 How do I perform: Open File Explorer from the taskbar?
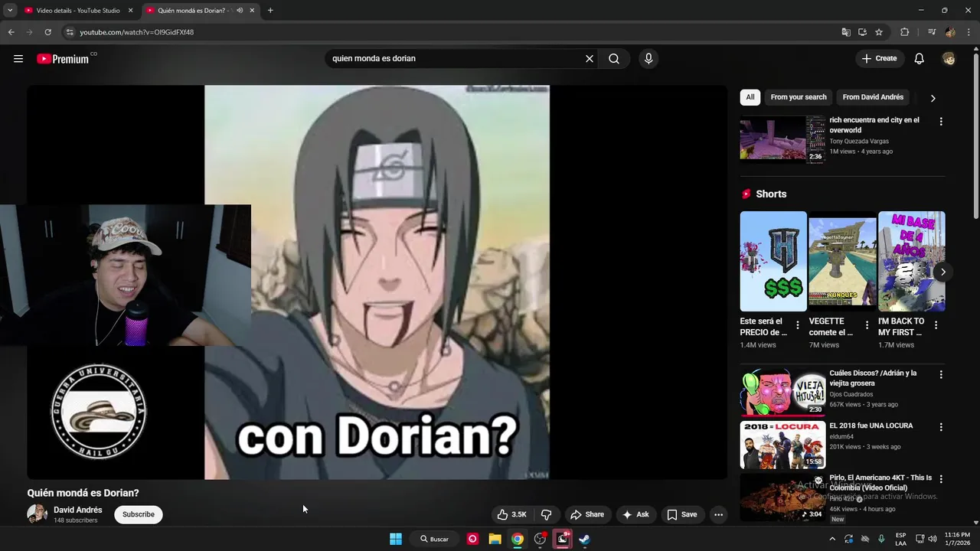(495, 539)
